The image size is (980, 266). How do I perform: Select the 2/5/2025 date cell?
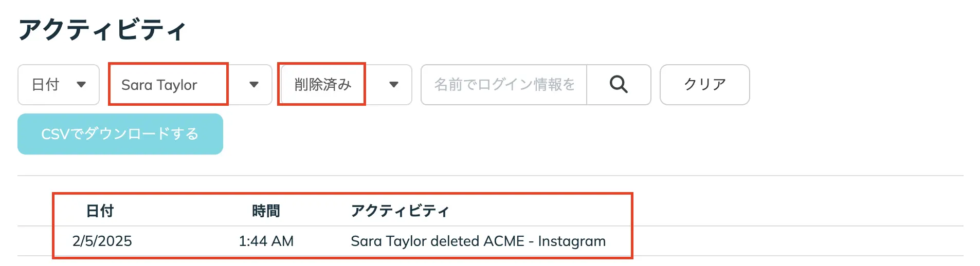[x=102, y=241]
